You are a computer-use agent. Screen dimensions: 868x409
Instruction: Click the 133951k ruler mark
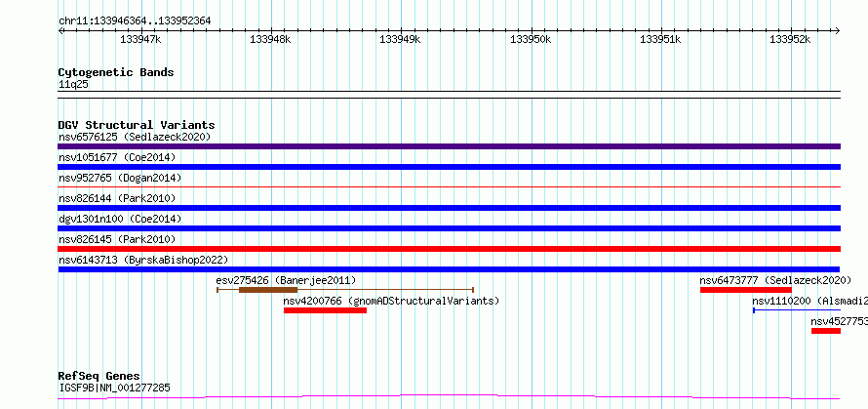660,39
